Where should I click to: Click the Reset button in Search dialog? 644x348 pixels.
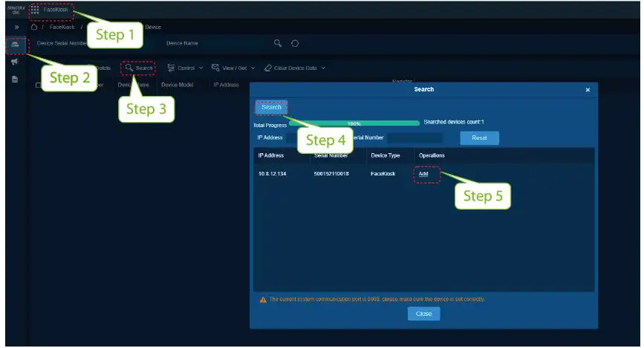click(x=479, y=138)
